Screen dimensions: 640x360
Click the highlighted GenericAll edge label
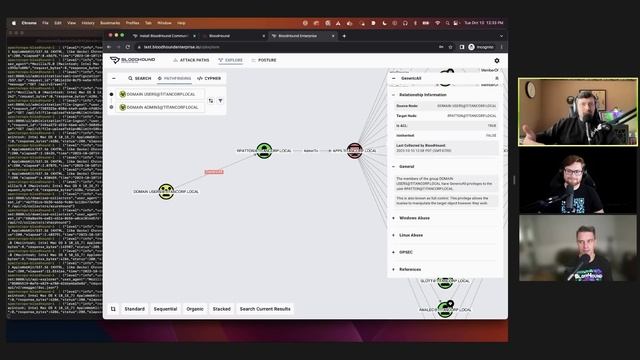214,172
